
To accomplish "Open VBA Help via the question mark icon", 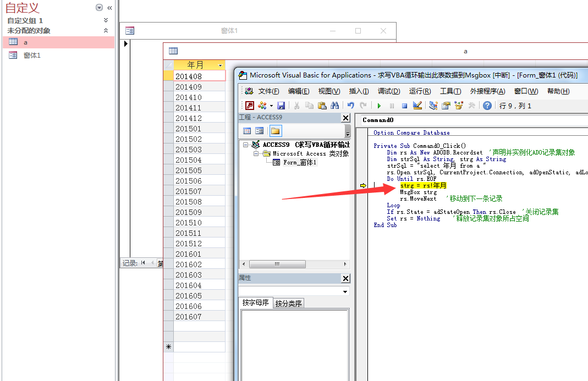I will (487, 106).
